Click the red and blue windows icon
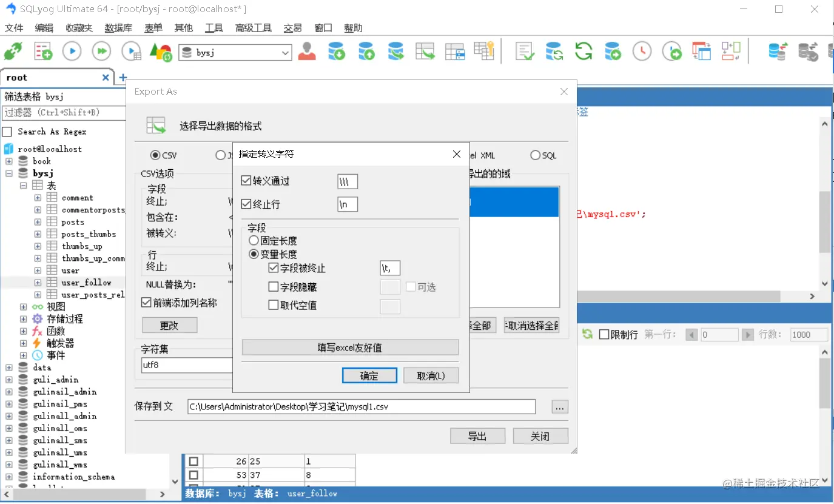The image size is (834, 504). tap(702, 52)
